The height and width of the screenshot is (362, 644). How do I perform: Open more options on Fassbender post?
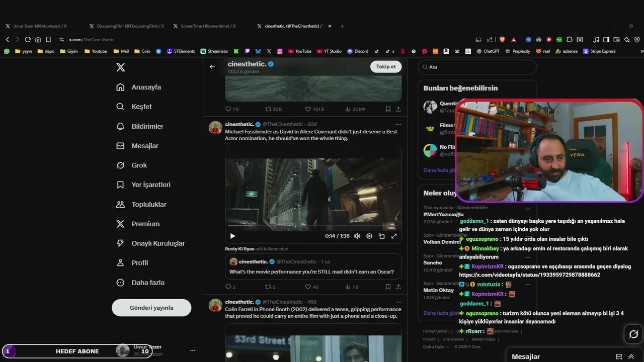(x=398, y=124)
